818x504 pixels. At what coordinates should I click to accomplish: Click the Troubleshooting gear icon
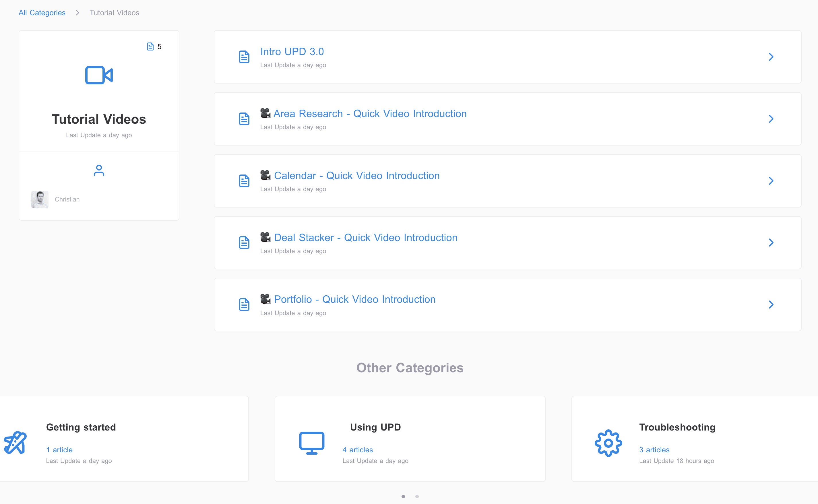point(608,443)
